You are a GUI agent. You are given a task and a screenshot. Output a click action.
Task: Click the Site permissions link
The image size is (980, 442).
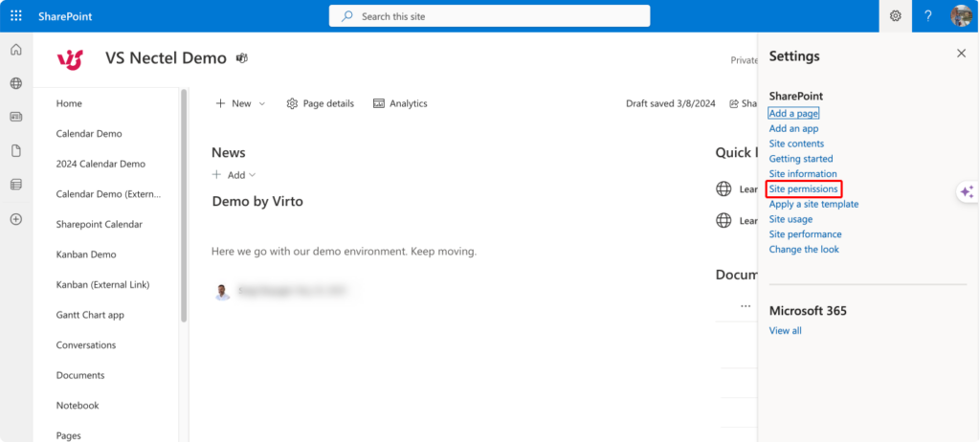coord(804,189)
